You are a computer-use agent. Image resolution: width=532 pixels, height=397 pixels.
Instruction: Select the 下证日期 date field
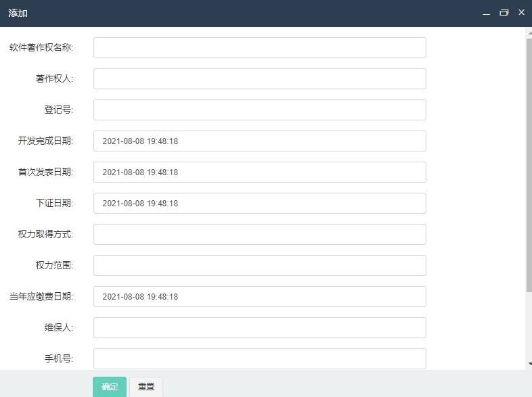[x=259, y=204]
